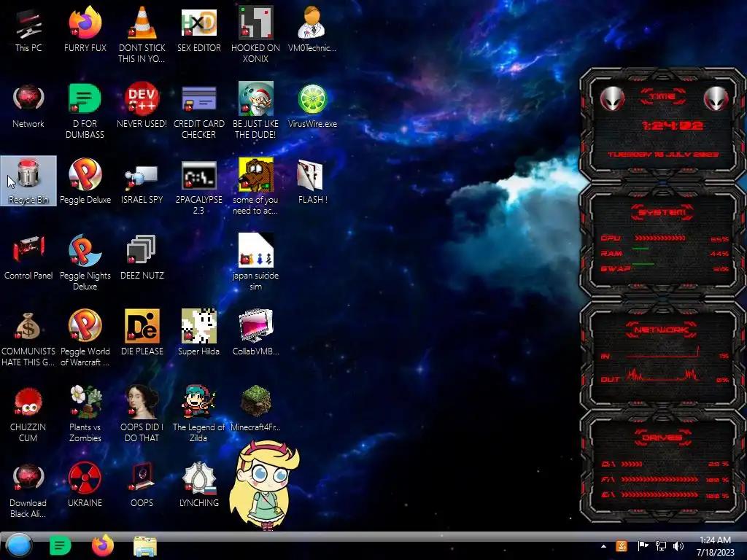
Task: Click the RAM usage bar in System widget
Action: (x=640, y=249)
